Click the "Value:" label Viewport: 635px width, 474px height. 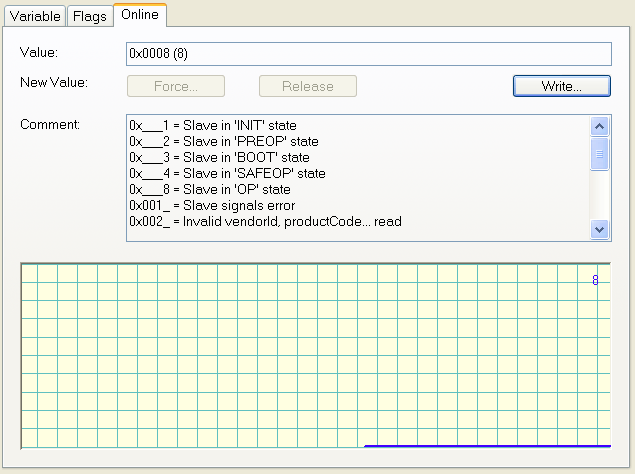pos(39,52)
